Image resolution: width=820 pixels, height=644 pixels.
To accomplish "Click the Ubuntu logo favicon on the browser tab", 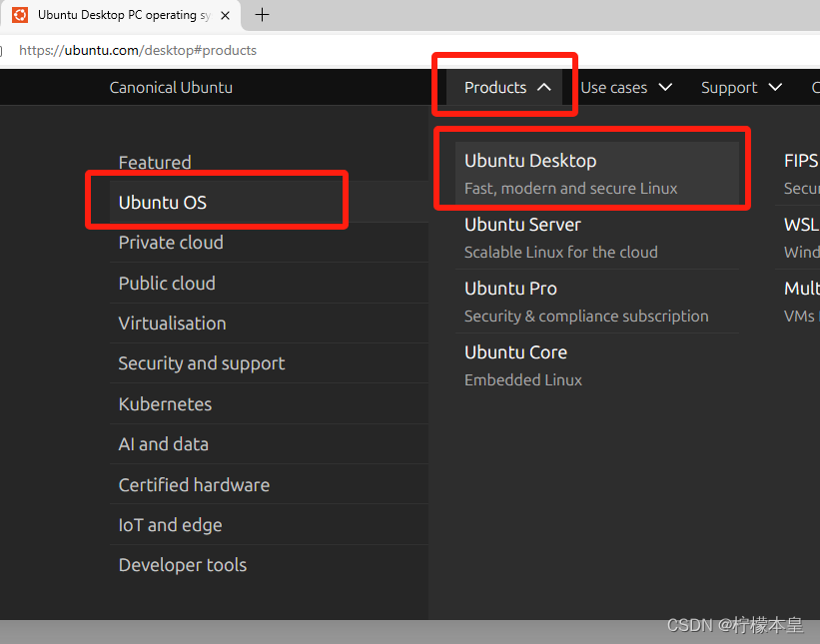I will point(22,15).
